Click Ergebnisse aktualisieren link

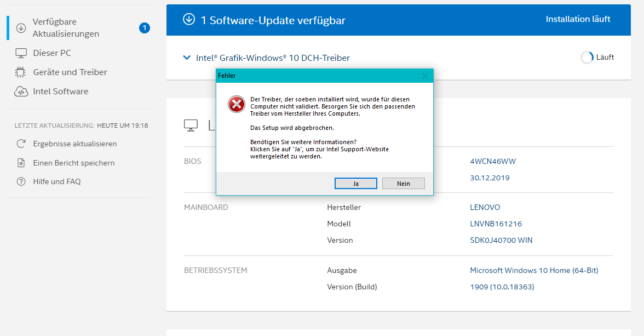[x=74, y=144]
